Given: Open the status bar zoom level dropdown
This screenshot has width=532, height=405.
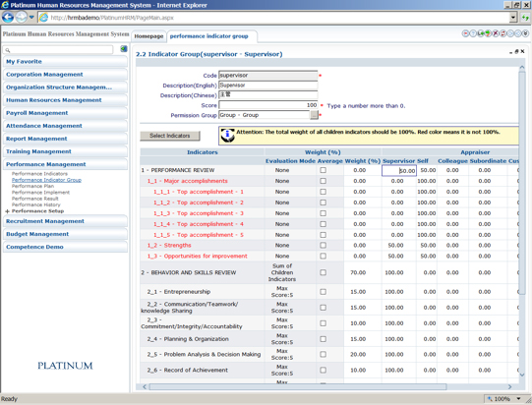Looking at the screenshot, I should [518, 399].
